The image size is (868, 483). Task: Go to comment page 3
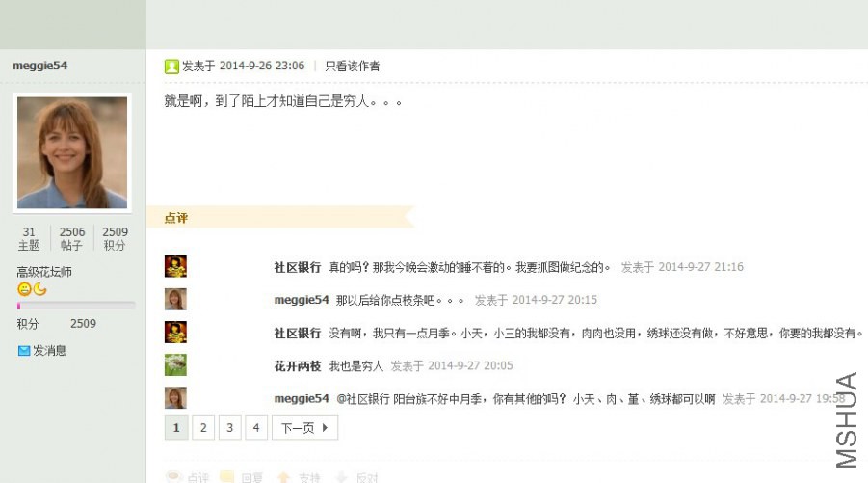click(x=229, y=428)
